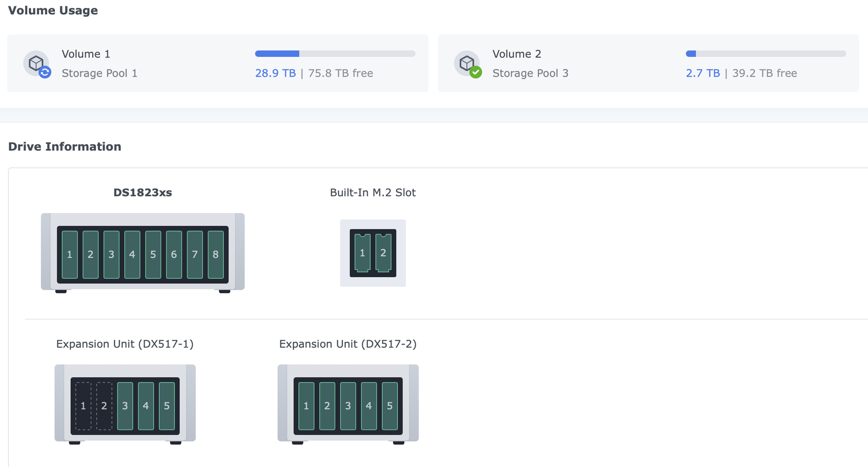Image resolution: width=868 pixels, height=467 pixels.
Task: Select drive bay 1 in DS1823xs
Action: [x=70, y=254]
